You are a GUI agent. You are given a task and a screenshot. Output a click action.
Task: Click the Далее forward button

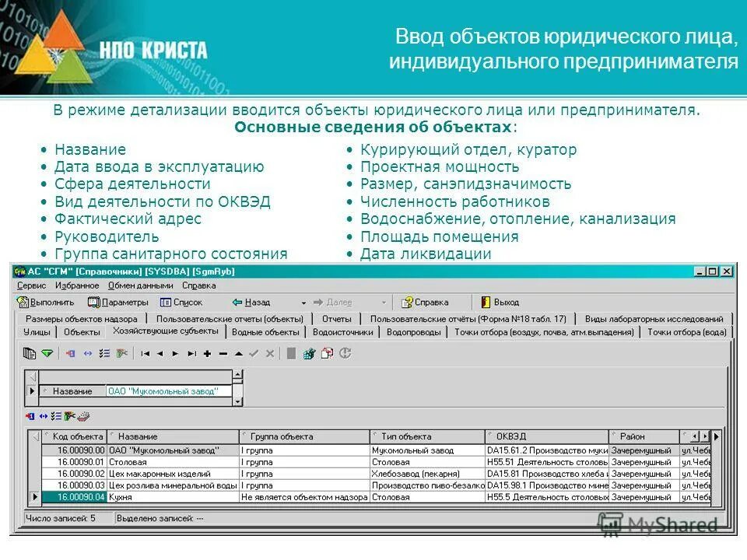pyautogui.click(x=332, y=302)
